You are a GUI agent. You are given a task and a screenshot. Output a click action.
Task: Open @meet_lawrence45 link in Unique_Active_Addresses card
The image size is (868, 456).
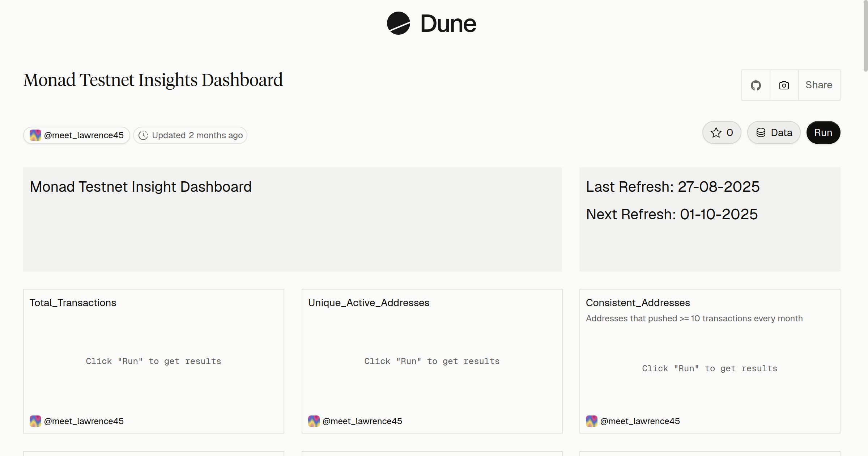(x=362, y=421)
